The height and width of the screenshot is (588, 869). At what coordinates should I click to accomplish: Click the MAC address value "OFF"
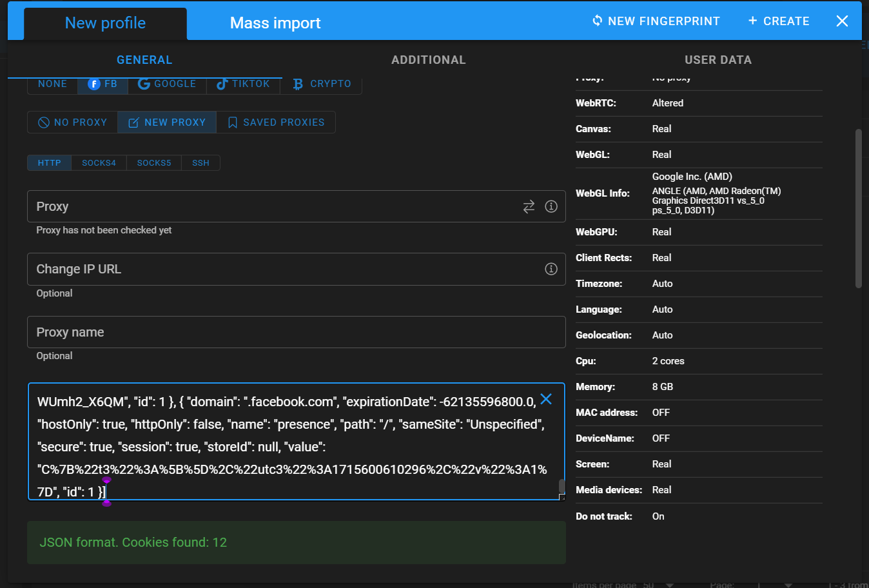tap(661, 413)
